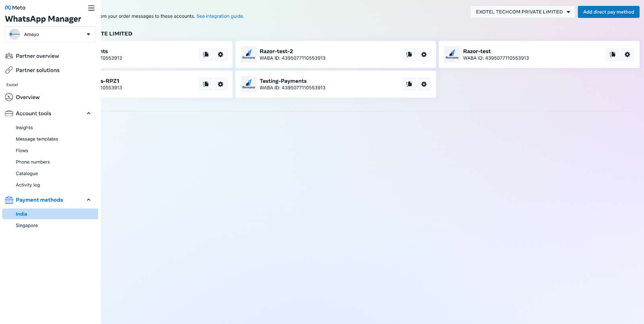The height and width of the screenshot is (324, 644).
Task: Open the EXOTEL TECHCOM PRIVATE LIMITED dropdown
Action: (x=523, y=12)
